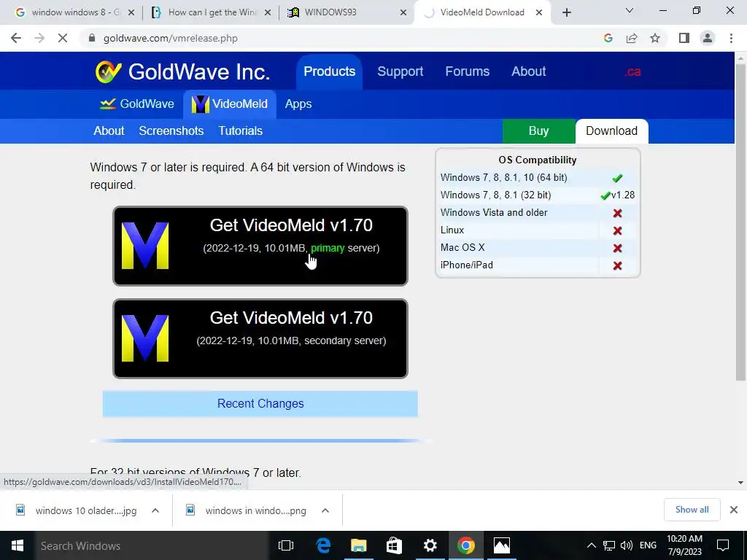This screenshot has height=560, width=747.
Task: Expand options for windows 10 olader jpg download
Action: (x=155, y=510)
